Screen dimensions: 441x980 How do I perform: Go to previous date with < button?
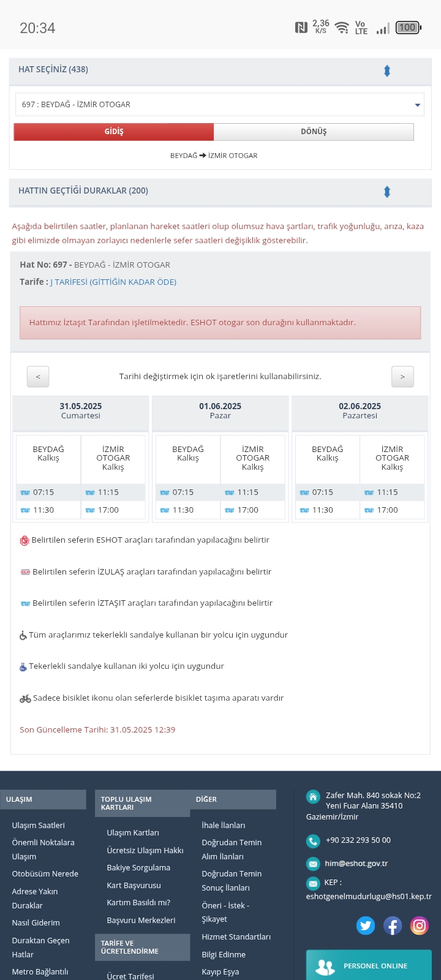point(38,377)
